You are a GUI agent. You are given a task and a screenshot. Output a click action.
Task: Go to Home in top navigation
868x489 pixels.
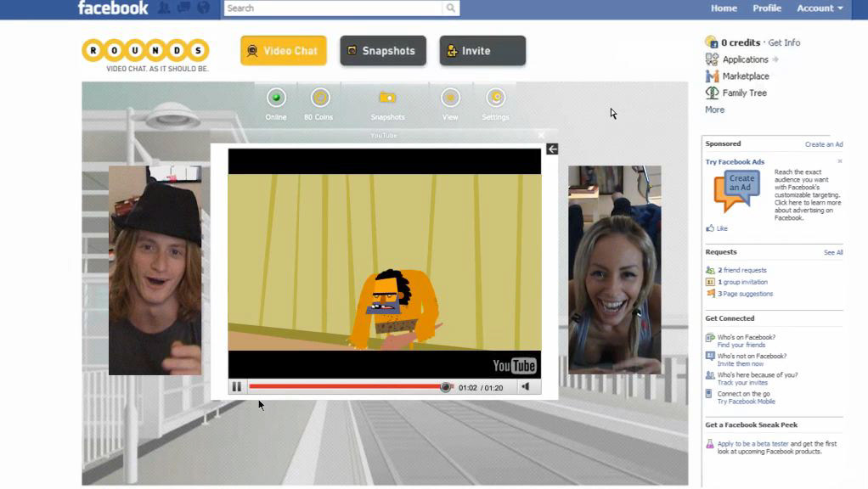pyautogui.click(x=724, y=8)
